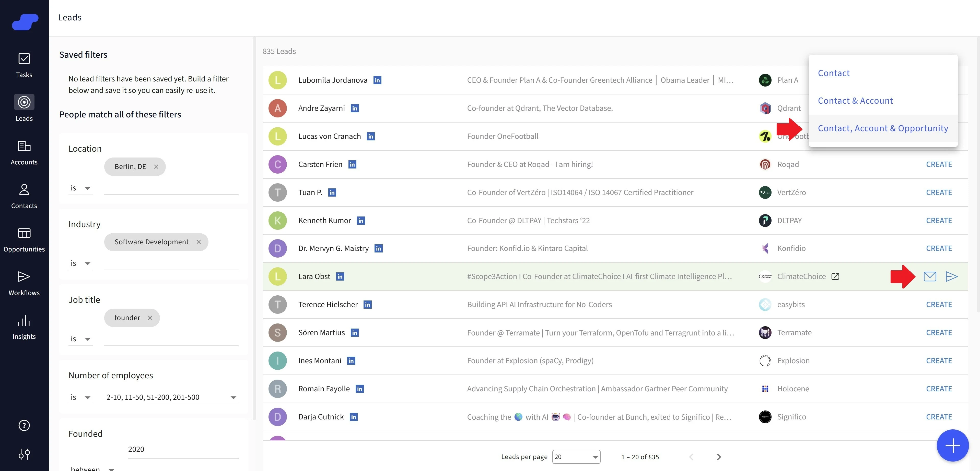Click the Roqad company name
Image resolution: width=980 pixels, height=471 pixels.
788,165
